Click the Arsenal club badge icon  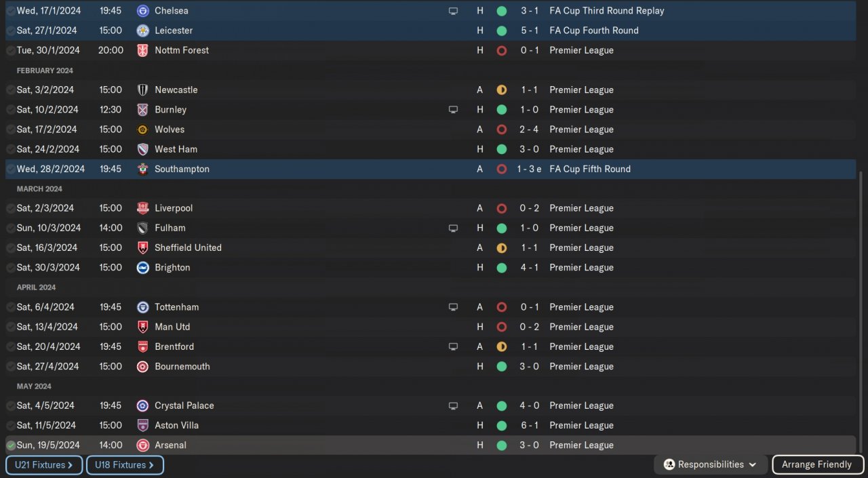click(x=142, y=445)
